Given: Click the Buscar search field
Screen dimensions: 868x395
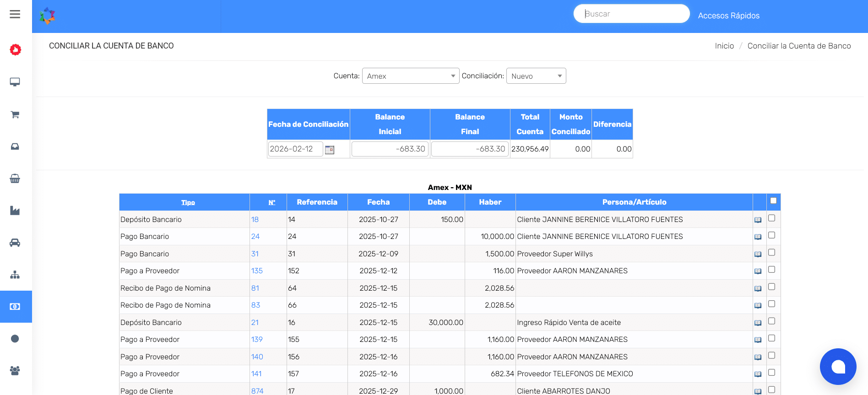Looking at the screenshot, I should coord(631,14).
